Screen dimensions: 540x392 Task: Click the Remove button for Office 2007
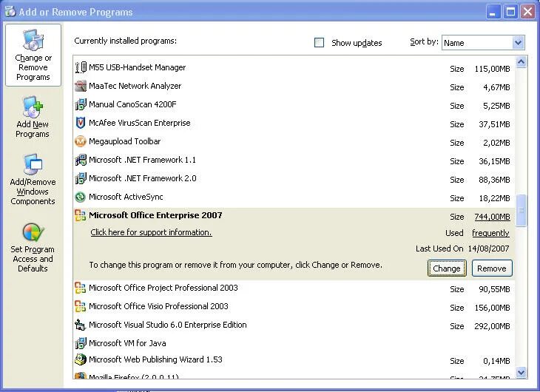click(x=492, y=268)
